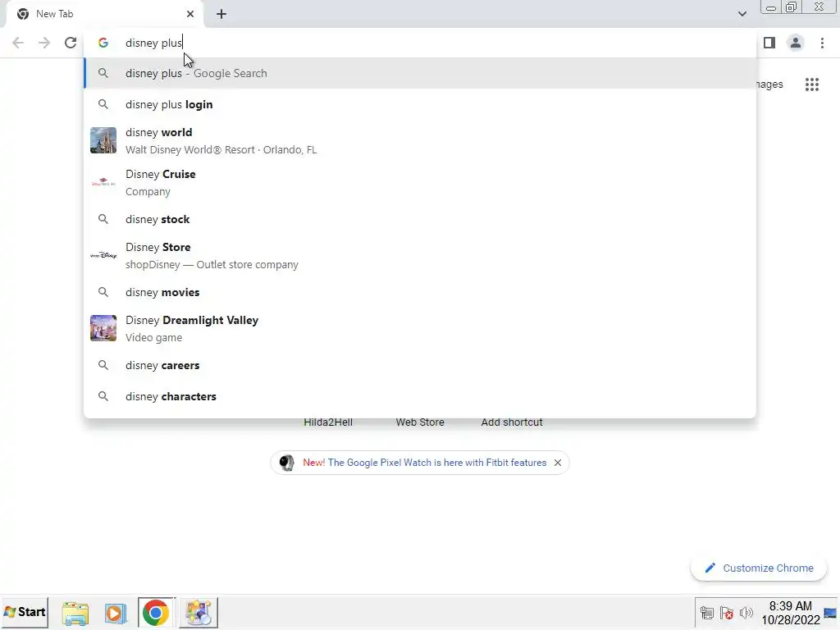The image size is (840, 630).
Task: Select 'disney characters' suggestion
Action: 420,396
